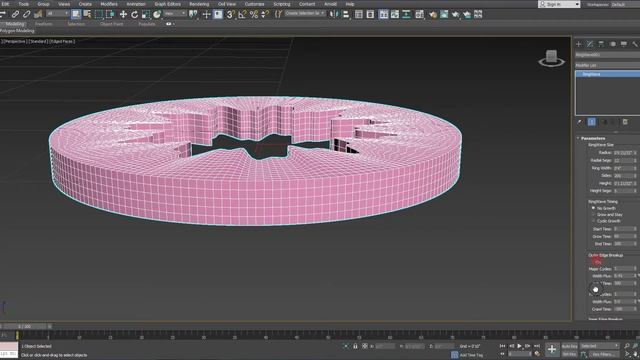Click the ViewCube in viewport
640x360 pixels.
[x=551, y=58]
